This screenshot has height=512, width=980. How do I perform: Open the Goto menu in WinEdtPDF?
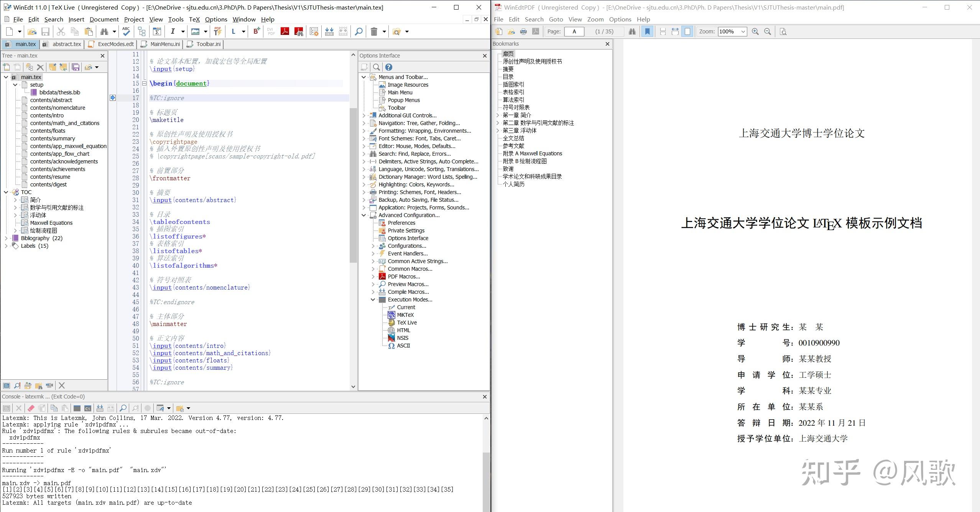pyautogui.click(x=556, y=19)
